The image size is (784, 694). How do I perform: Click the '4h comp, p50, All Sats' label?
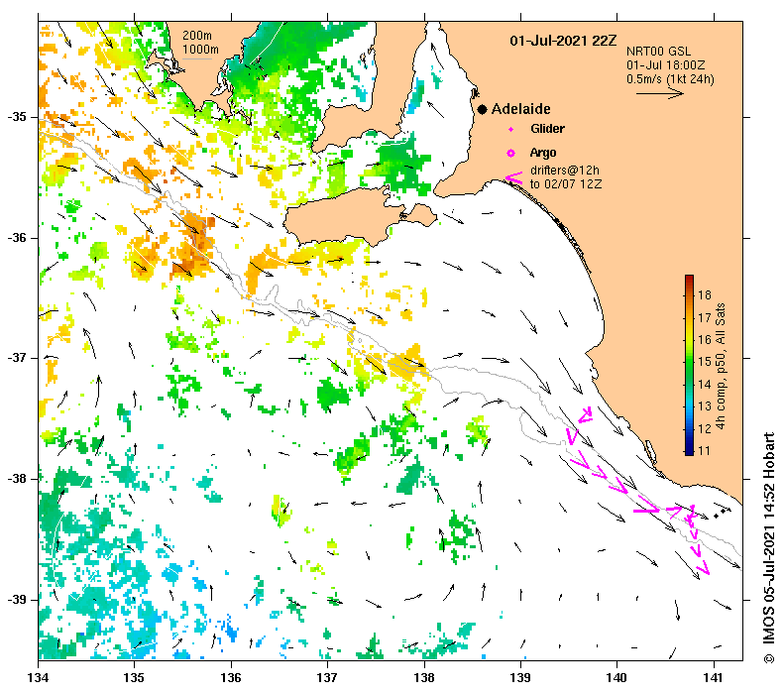tap(720, 366)
